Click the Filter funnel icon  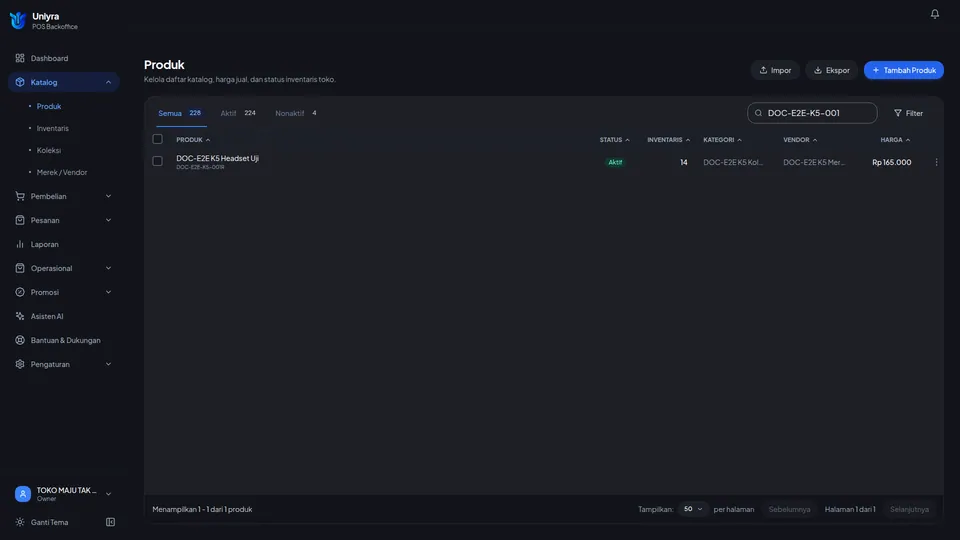point(898,113)
